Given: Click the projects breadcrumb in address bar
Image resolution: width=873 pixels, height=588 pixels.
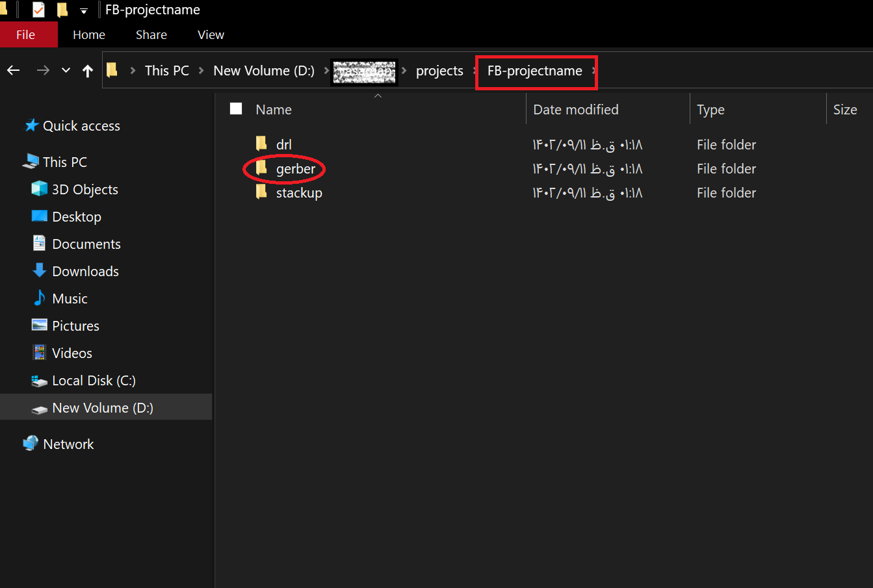Looking at the screenshot, I should tap(439, 71).
